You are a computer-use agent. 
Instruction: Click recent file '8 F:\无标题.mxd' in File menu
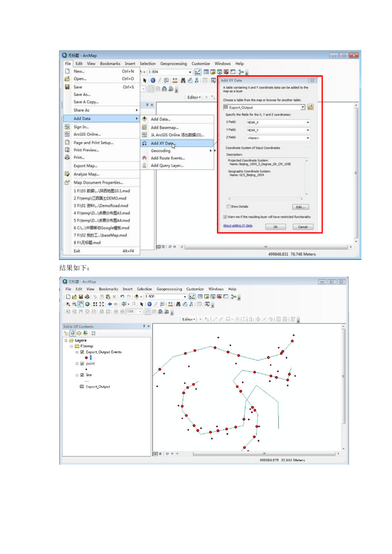tap(88, 242)
